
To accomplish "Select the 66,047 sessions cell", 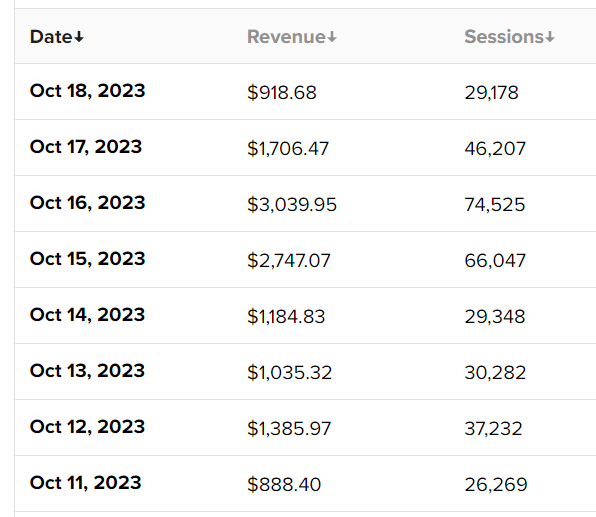I will pyautogui.click(x=495, y=260).
